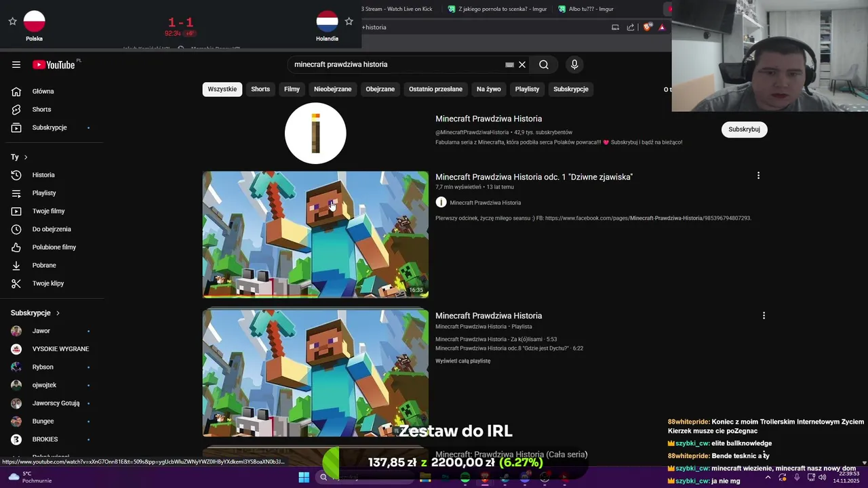Focus the "minecraft prawdziwa historia" search field

coord(397,64)
